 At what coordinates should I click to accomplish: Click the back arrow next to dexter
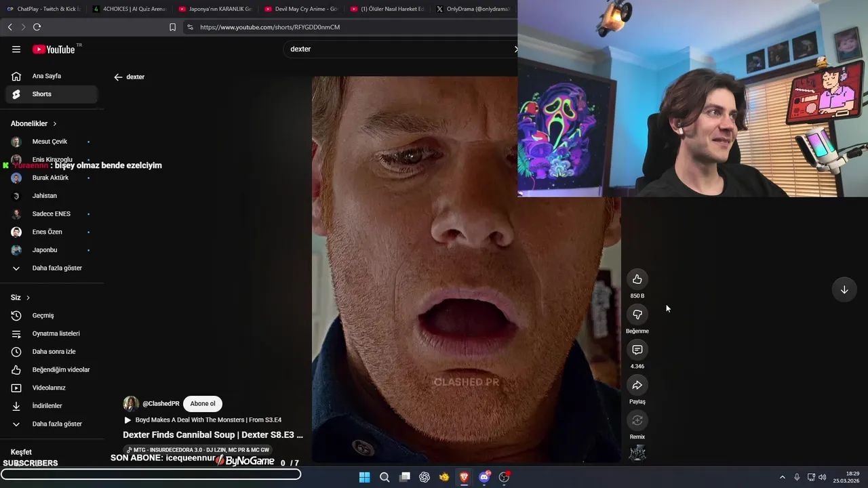coord(118,77)
